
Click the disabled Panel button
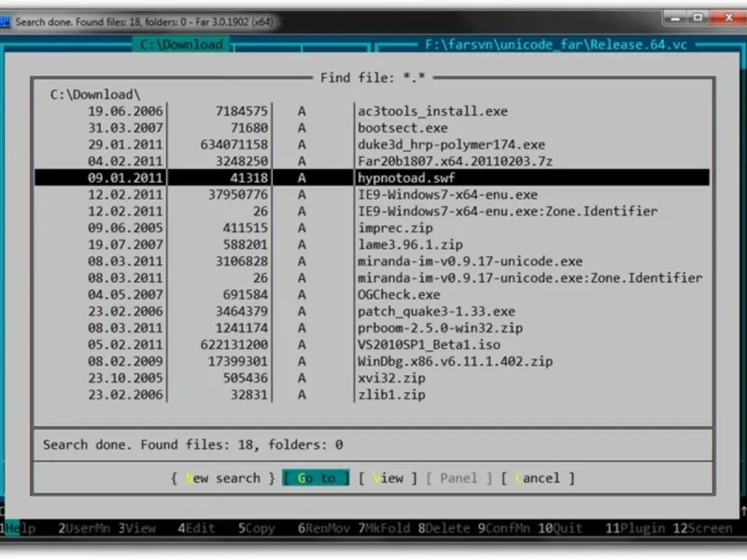pyautogui.click(x=458, y=478)
